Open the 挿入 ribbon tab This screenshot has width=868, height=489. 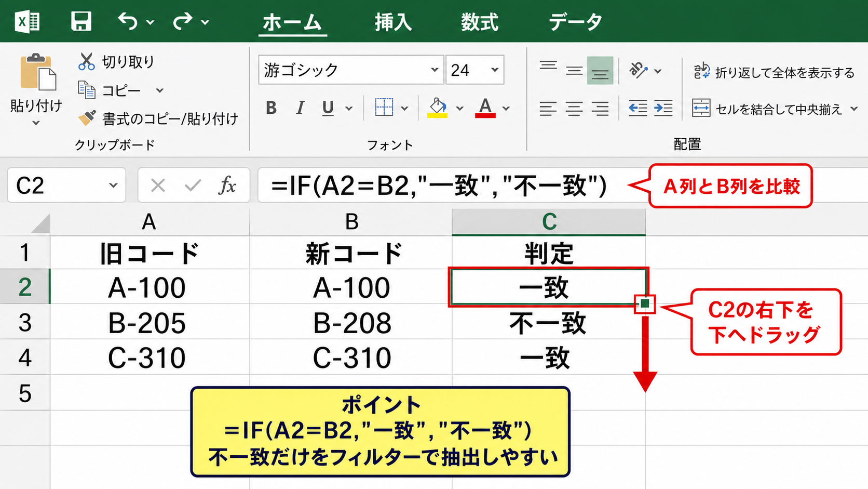393,22
